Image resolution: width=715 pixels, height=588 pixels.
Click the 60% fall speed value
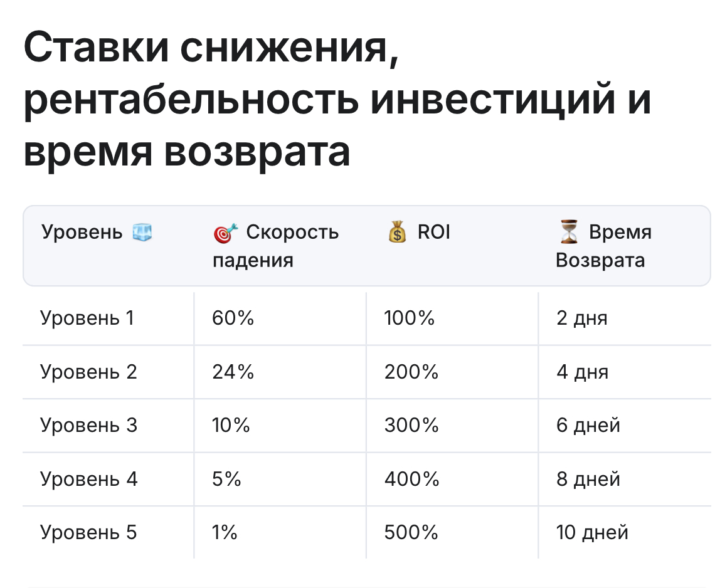233,318
